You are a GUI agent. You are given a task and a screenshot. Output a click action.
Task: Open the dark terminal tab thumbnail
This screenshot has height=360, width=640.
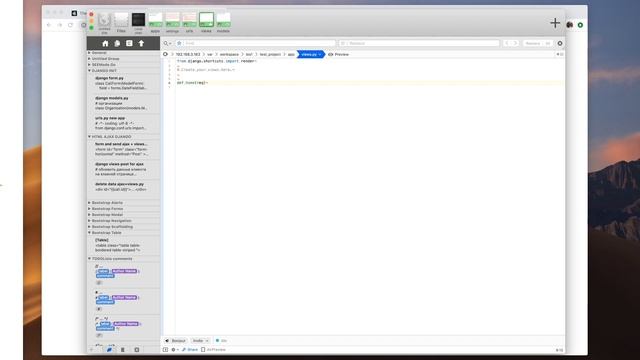click(x=138, y=22)
